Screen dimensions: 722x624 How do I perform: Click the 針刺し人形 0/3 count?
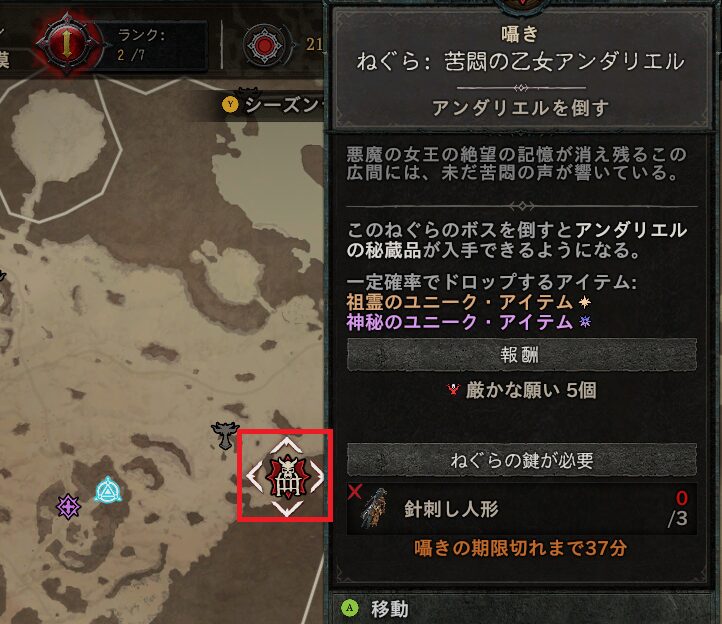click(679, 508)
